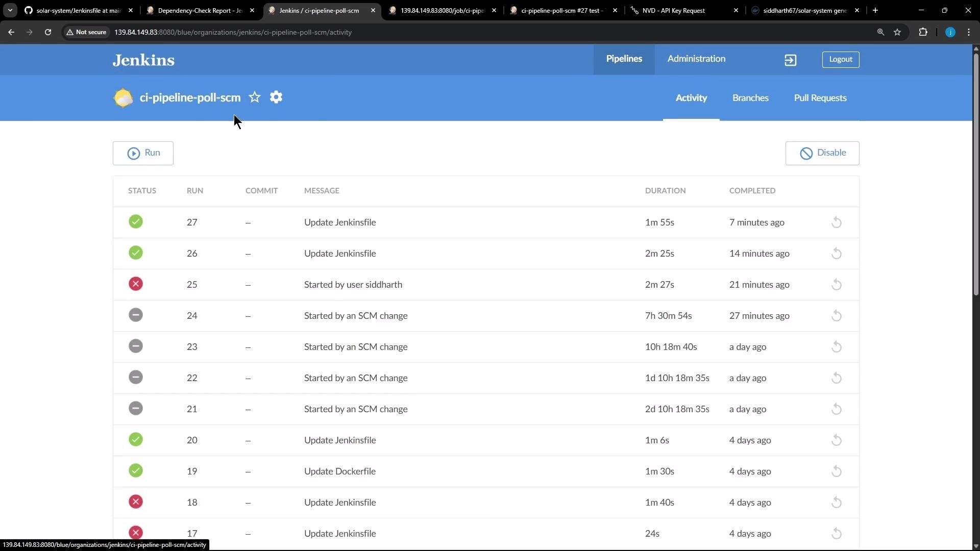Open Chrome three-dot menu
This screenshot has height=551, width=980.
coord(969,32)
